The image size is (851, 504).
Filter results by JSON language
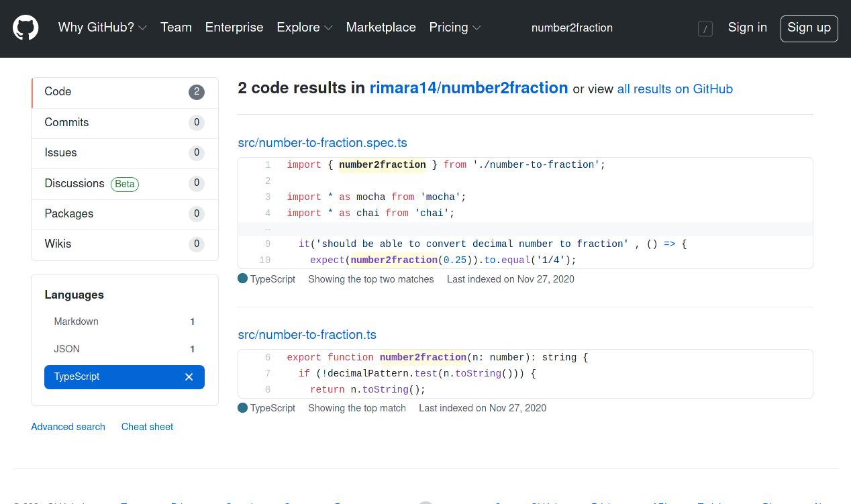pos(124,349)
